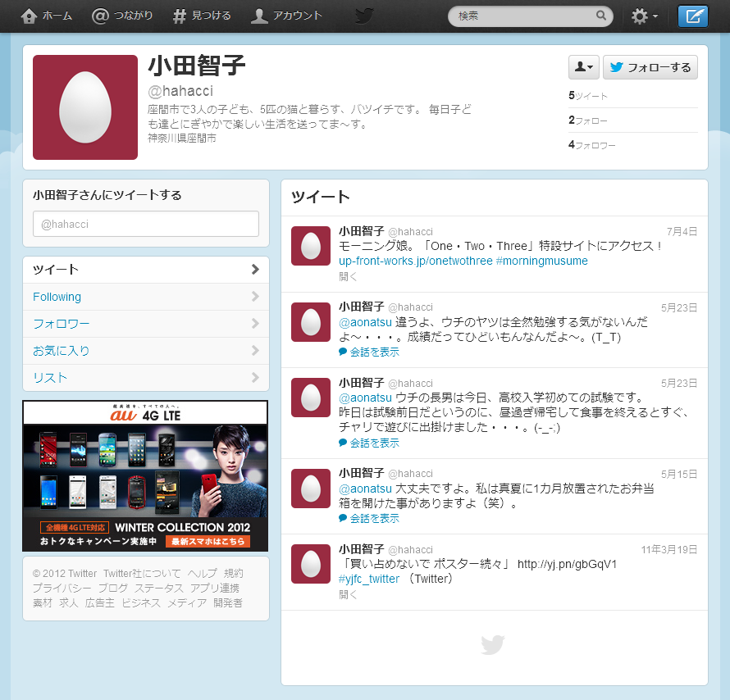Open the user actions person dropdown
This screenshot has width=730, height=700.
click(x=583, y=67)
